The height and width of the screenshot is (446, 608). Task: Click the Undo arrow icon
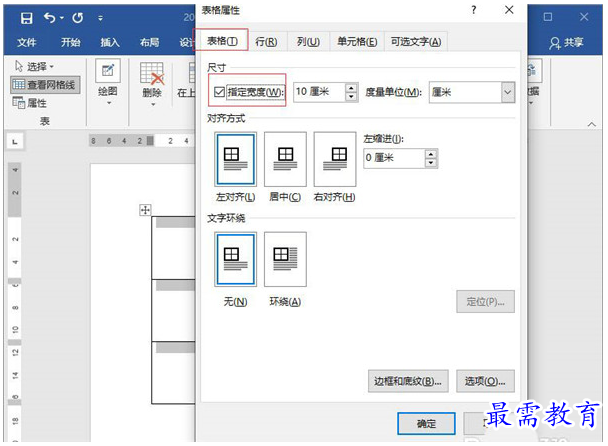click(50, 18)
